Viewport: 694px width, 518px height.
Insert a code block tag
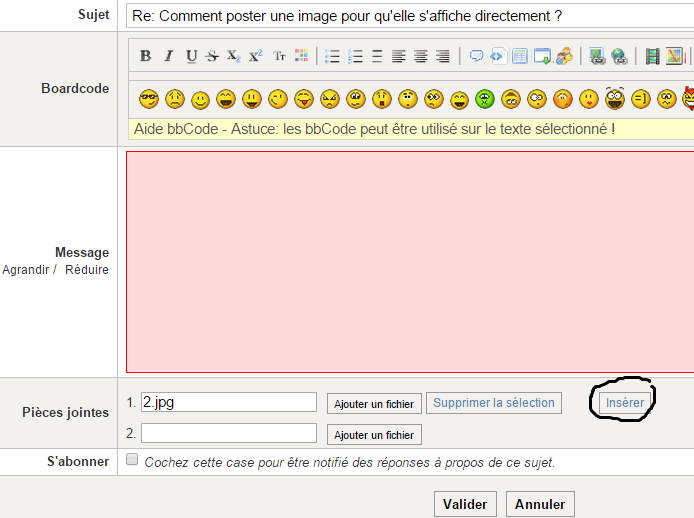point(497,56)
